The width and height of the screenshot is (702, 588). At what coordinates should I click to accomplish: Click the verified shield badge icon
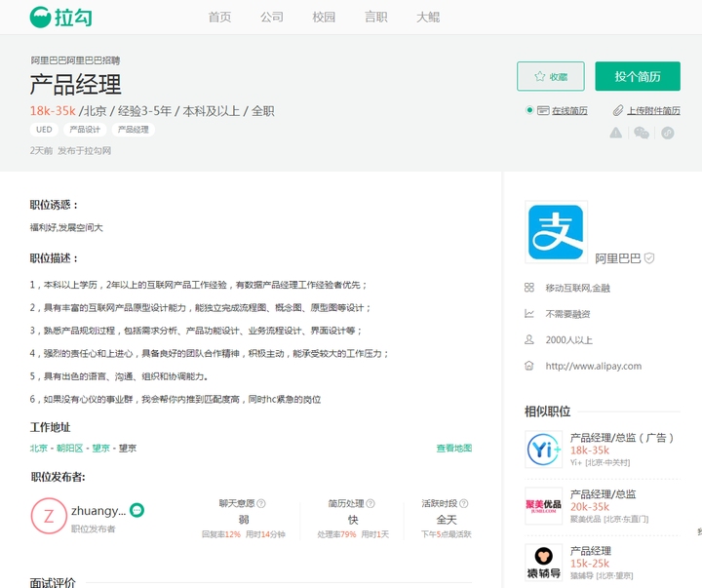pyautogui.click(x=649, y=258)
